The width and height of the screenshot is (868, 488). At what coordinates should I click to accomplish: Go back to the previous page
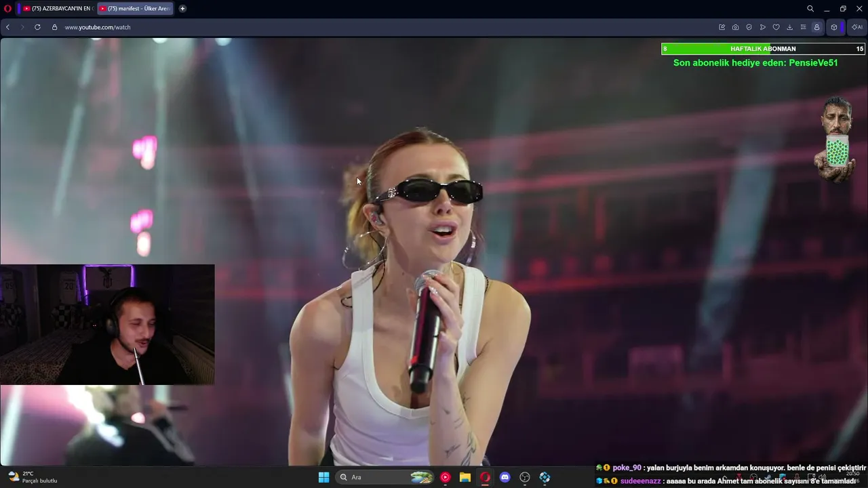pyautogui.click(x=7, y=27)
